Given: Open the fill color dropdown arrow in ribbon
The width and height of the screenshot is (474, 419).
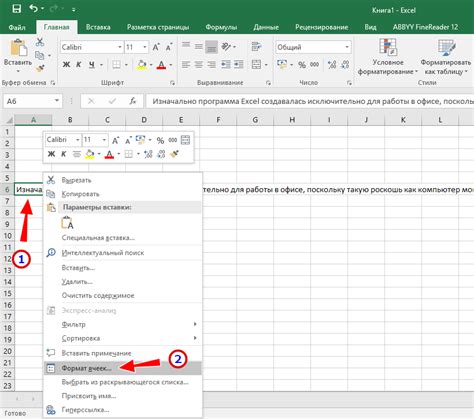Looking at the screenshot, I should click(151, 65).
